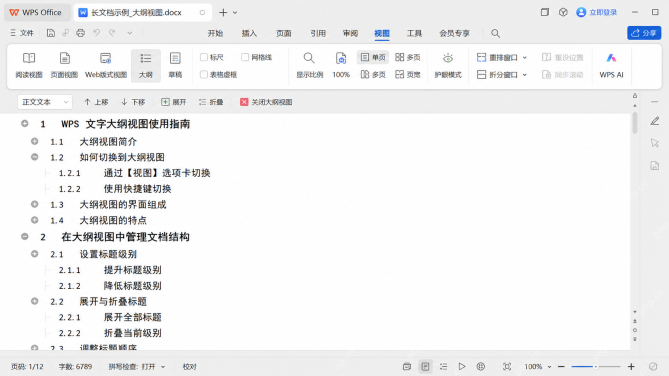This screenshot has height=376, width=669.
Task: Enable eye protection mode (护眼模式)
Action: 448,65
